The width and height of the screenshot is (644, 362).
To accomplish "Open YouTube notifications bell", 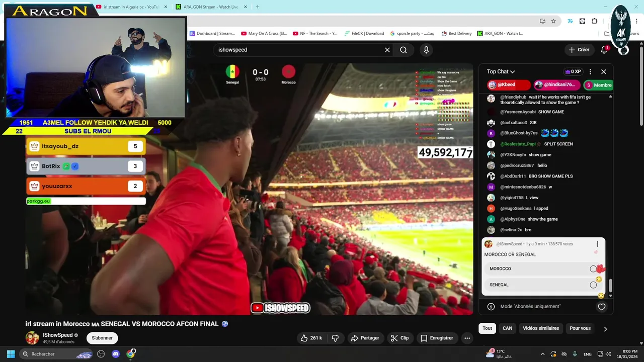I will coord(604,50).
